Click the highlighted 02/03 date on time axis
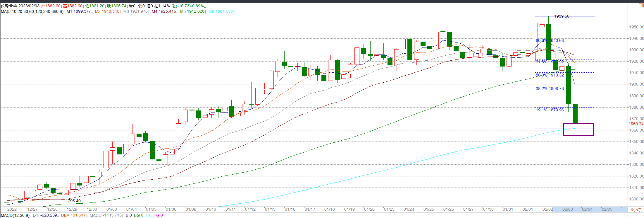Viewport: 644px width, 218px height. [x=568, y=209]
